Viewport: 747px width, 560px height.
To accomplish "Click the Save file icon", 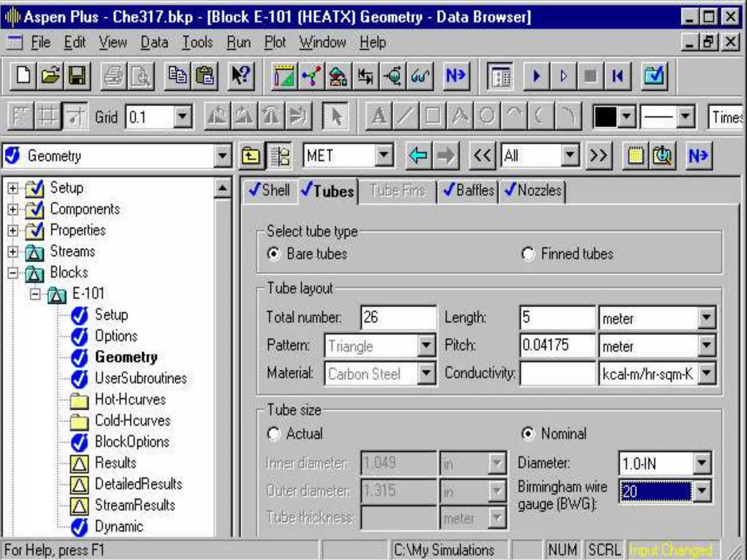I will (77, 76).
